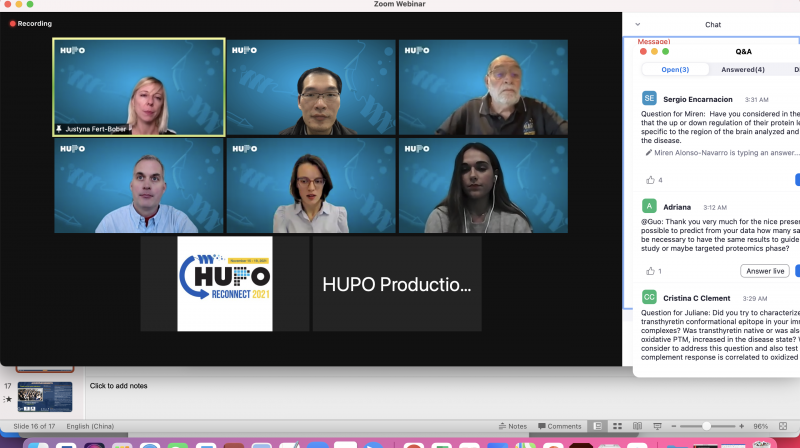Select the HUPO Productio... participant tile
This screenshot has height=448, width=800.
point(397,284)
